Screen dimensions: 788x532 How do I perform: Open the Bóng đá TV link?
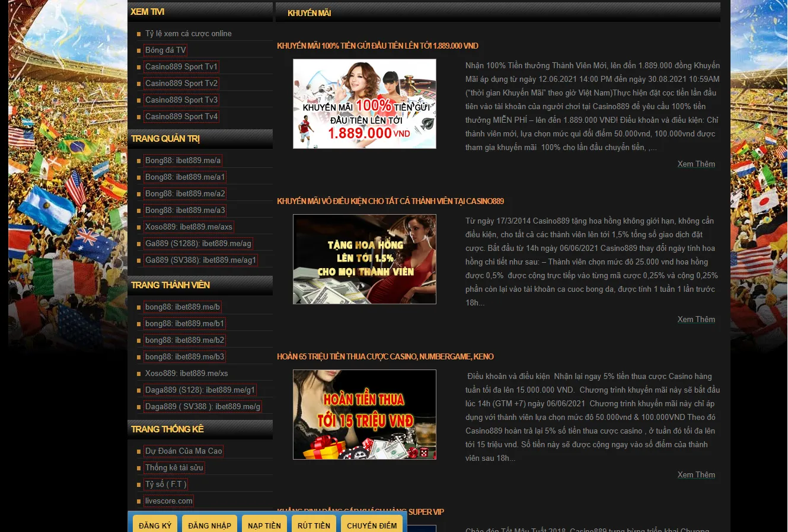(x=165, y=50)
